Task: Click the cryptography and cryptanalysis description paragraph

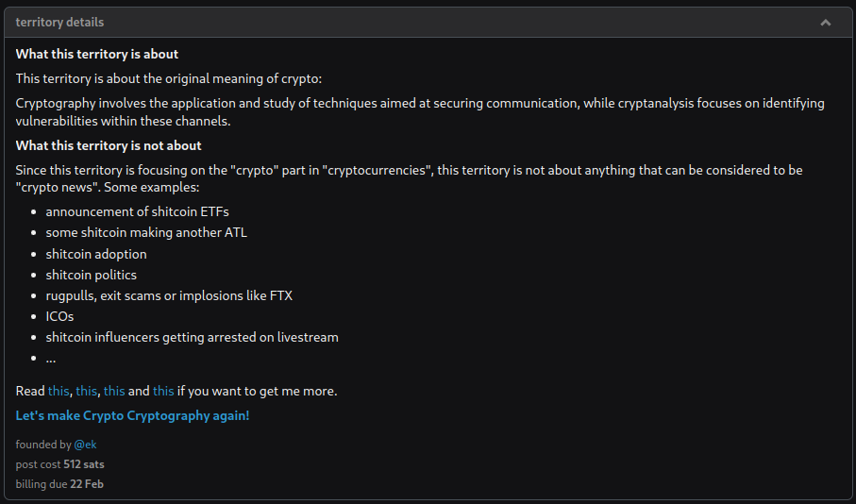Action: click(x=420, y=111)
